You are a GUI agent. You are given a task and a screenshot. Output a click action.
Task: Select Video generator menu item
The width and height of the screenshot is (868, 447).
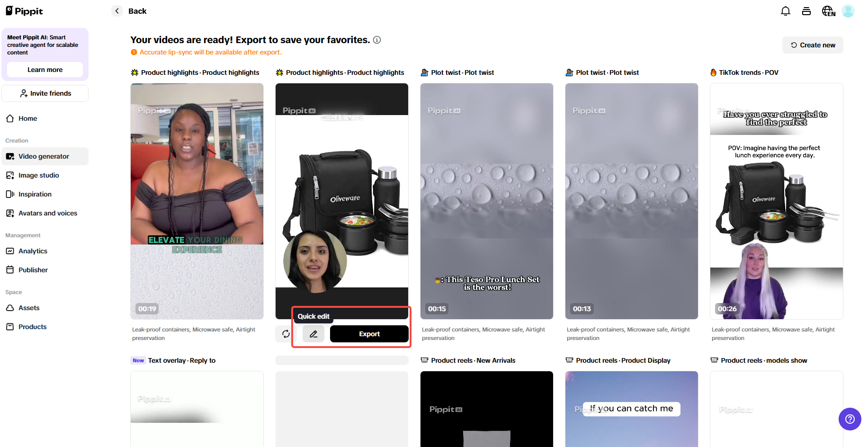(45, 156)
